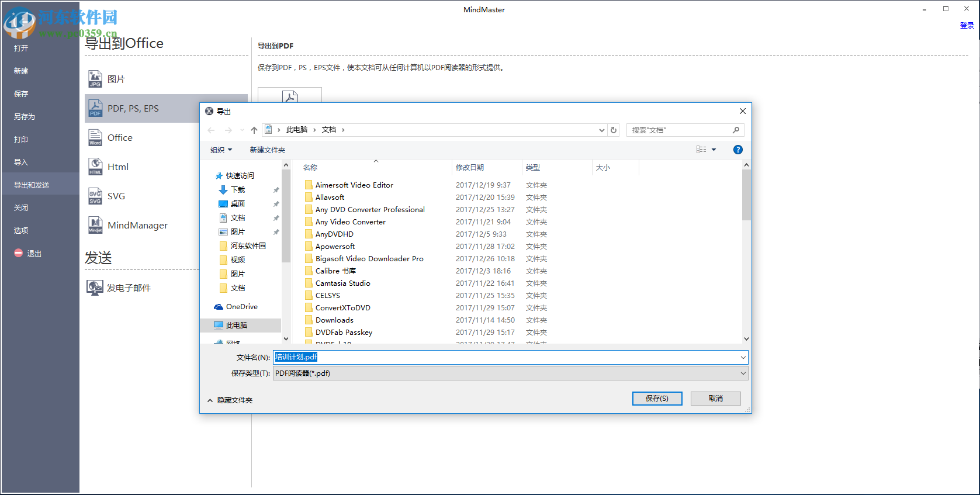Click the 保存(S) button
980x495 pixels.
coord(657,398)
